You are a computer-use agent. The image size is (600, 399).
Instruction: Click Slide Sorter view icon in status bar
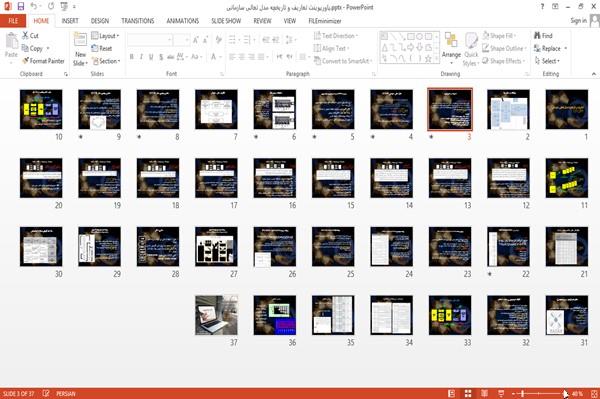pos(468,393)
